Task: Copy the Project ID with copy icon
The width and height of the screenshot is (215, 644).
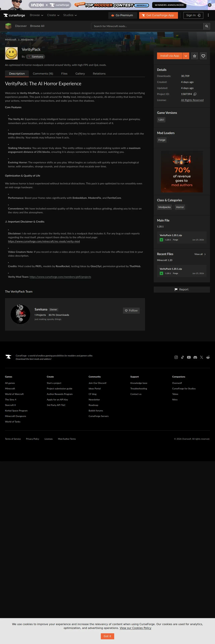Action: (195, 94)
